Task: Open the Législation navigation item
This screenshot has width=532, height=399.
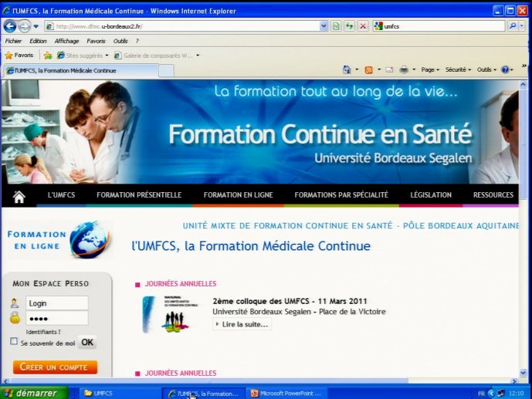Action: pyautogui.click(x=431, y=195)
